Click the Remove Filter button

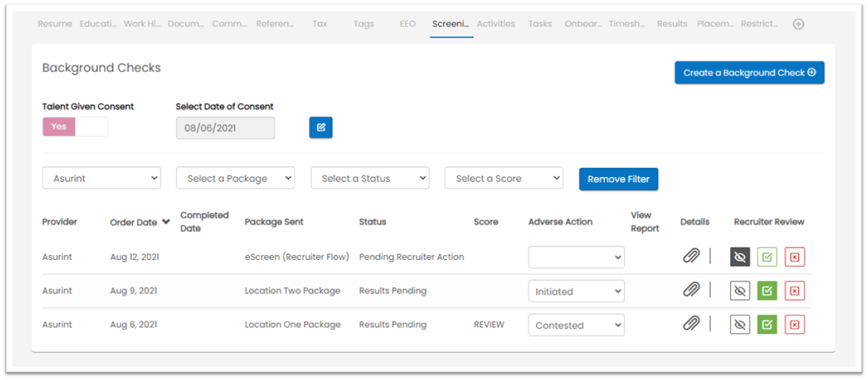tap(618, 179)
